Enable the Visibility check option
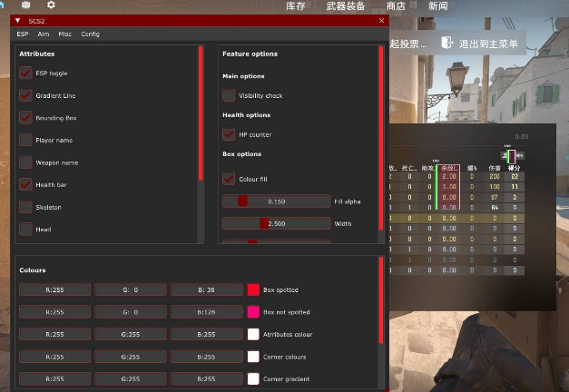The height and width of the screenshot is (392, 569). [229, 95]
